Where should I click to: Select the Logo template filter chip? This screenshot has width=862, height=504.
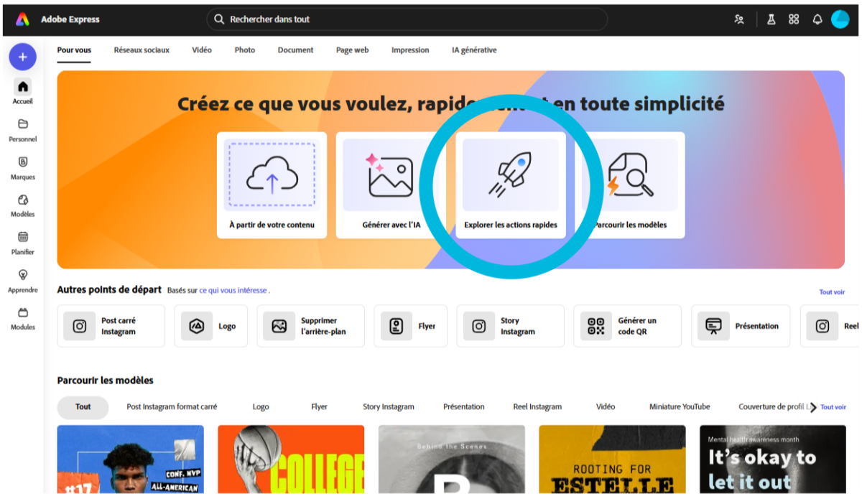coord(261,407)
